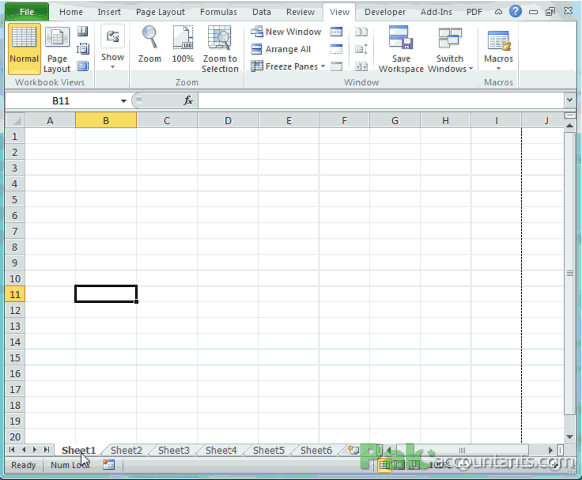This screenshot has width=582, height=480.
Task: Open a New Window
Action: coord(285,32)
